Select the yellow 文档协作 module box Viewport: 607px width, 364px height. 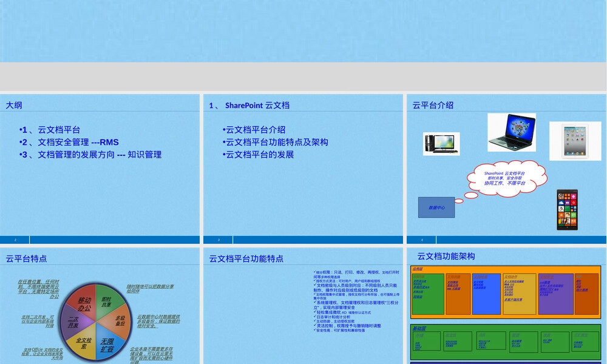520,294
